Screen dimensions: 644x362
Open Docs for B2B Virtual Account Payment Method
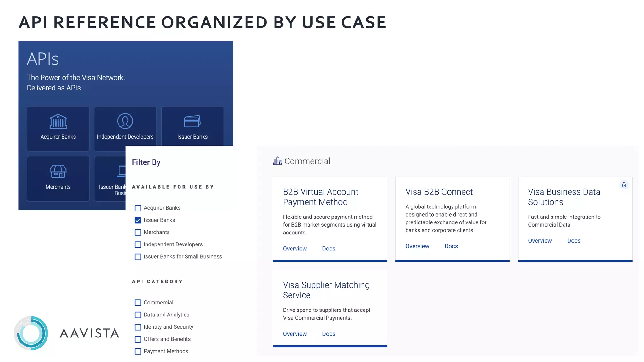tap(329, 249)
